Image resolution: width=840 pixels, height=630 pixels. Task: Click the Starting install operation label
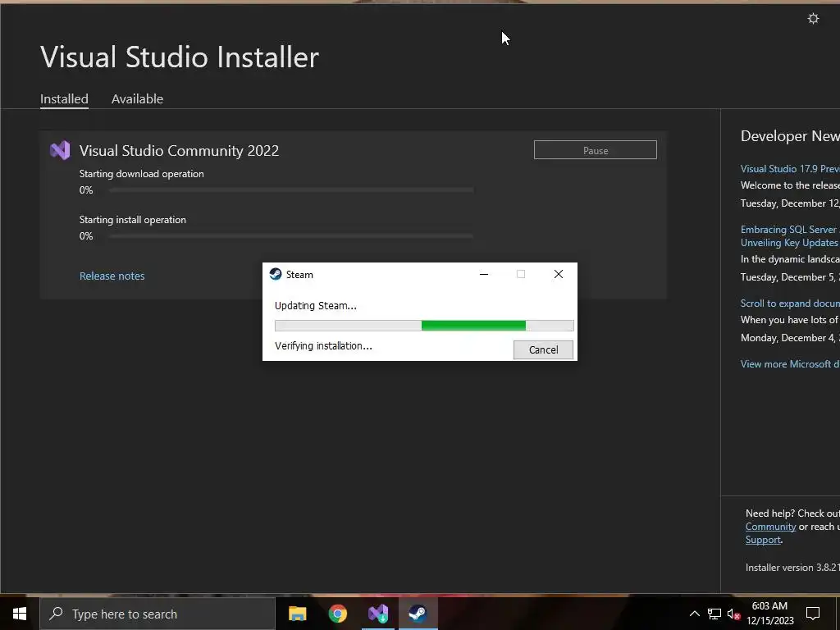point(133,220)
